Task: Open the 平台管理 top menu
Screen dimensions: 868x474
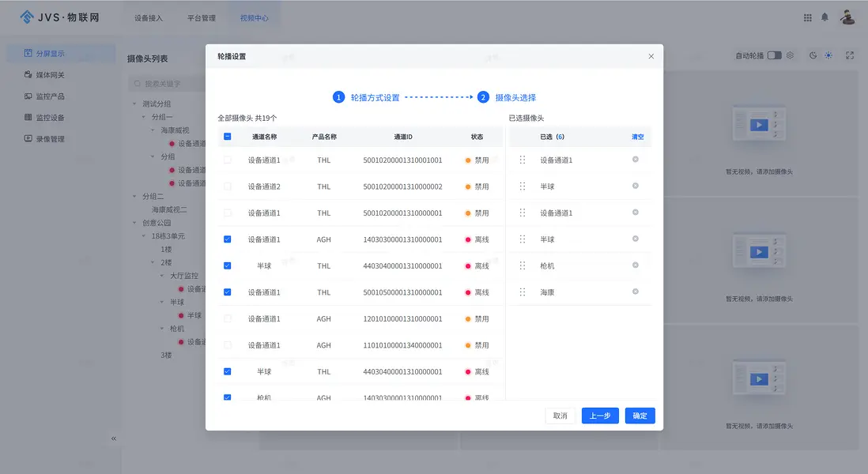Action: click(202, 18)
